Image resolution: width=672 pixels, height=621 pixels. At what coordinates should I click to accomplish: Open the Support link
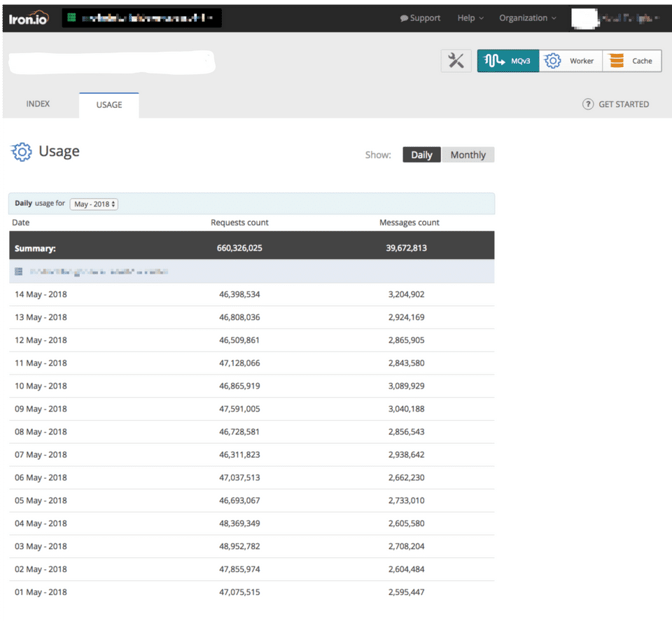point(420,18)
